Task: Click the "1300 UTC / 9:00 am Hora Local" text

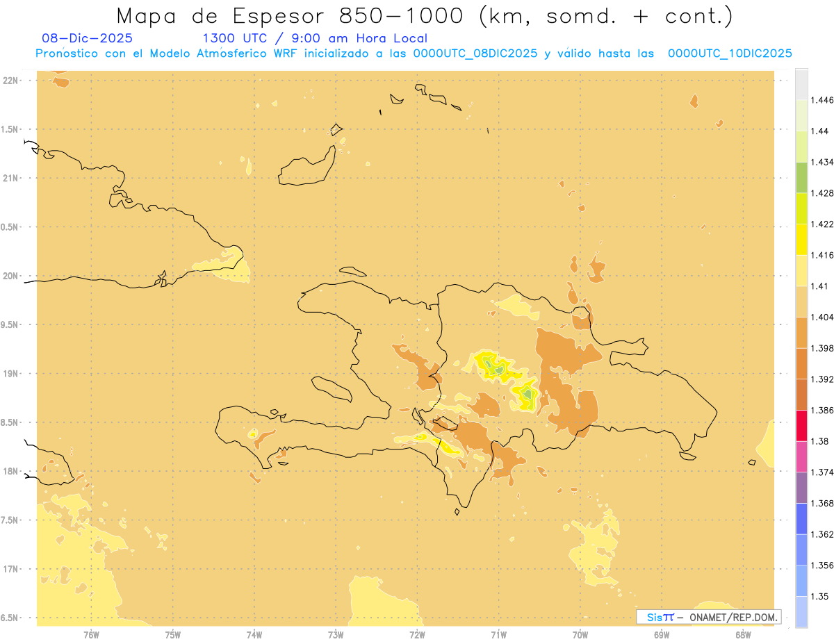Action: pos(314,38)
